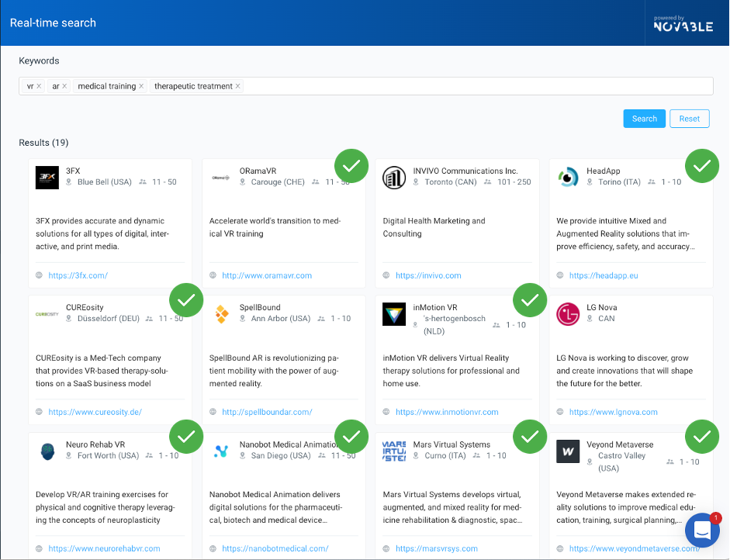Click the 'Real-time search' header title

click(x=53, y=22)
